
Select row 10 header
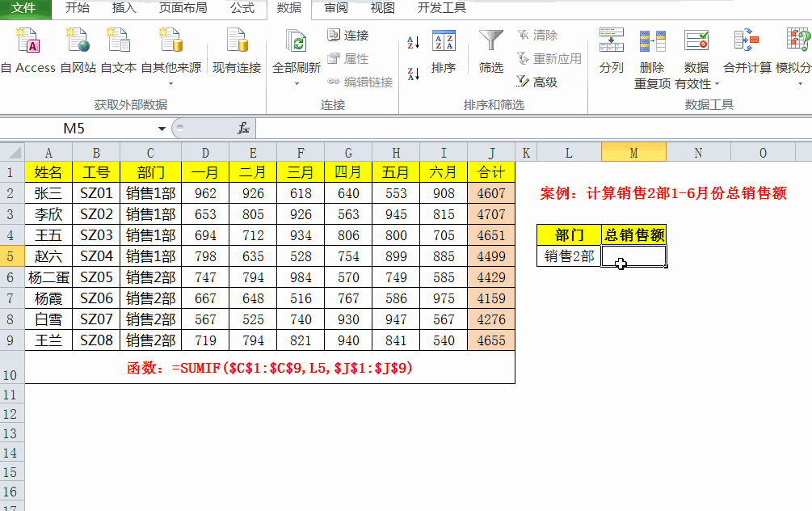12,367
